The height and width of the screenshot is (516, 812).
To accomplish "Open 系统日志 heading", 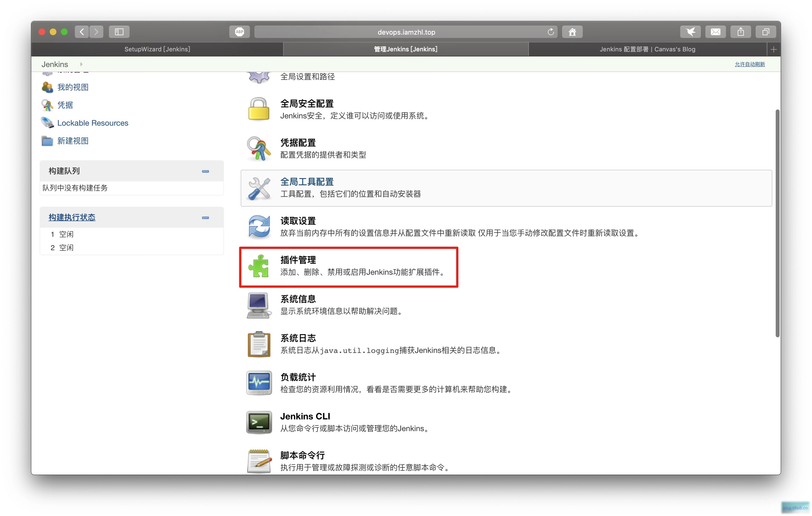I will click(x=298, y=338).
